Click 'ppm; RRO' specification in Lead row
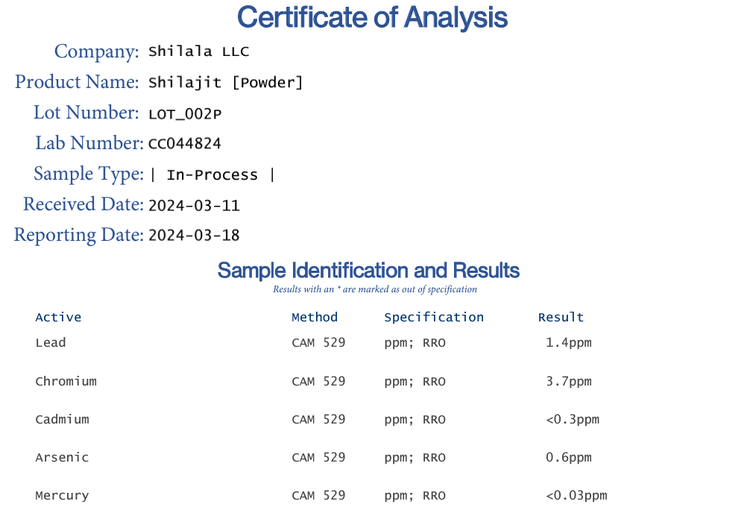Screen dimensions: 750x519 click(415, 343)
